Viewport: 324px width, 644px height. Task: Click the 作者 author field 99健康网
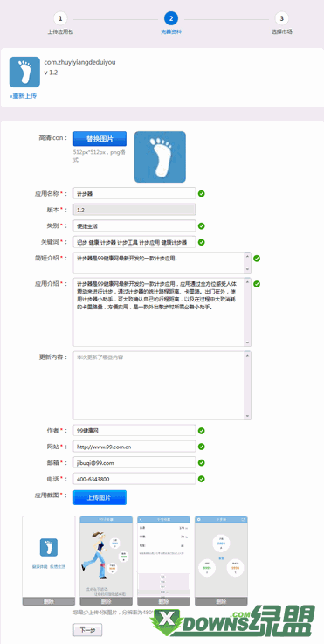134,431
